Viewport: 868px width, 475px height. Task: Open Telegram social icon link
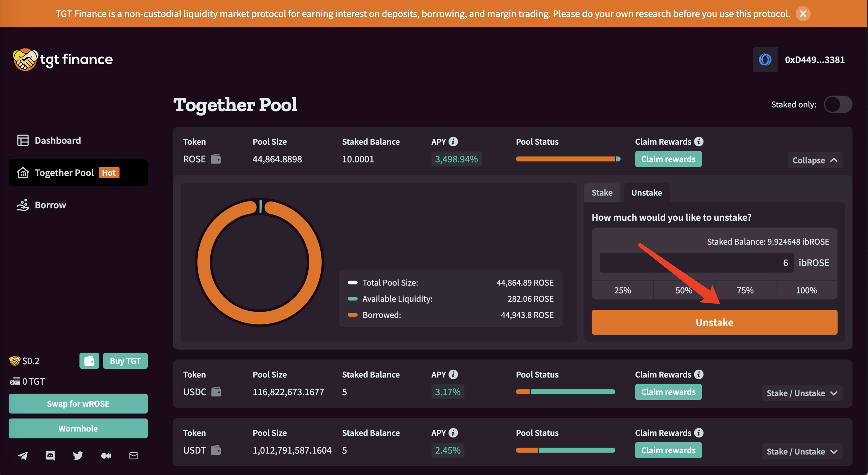pyautogui.click(x=23, y=455)
